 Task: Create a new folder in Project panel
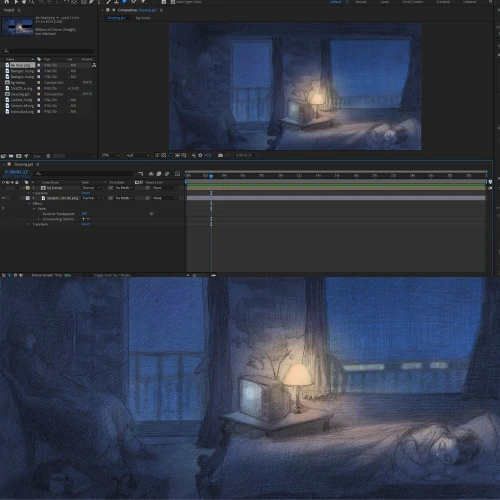point(11,156)
